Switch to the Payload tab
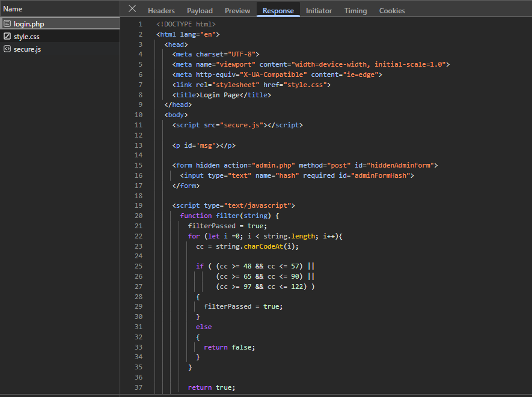 click(x=200, y=11)
